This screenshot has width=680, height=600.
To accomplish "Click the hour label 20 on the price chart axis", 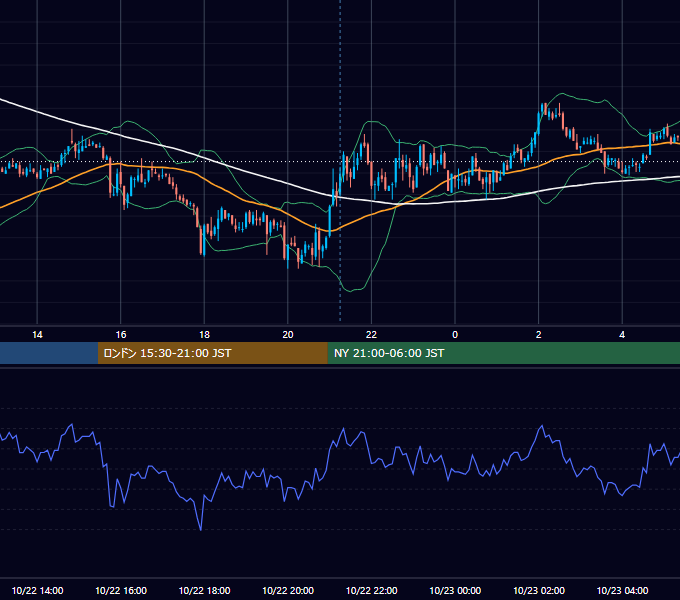I will point(288,335).
